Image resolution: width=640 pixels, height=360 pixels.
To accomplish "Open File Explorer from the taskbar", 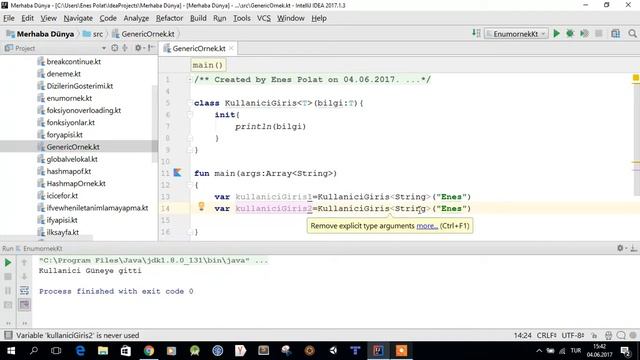I will click(x=103, y=351).
